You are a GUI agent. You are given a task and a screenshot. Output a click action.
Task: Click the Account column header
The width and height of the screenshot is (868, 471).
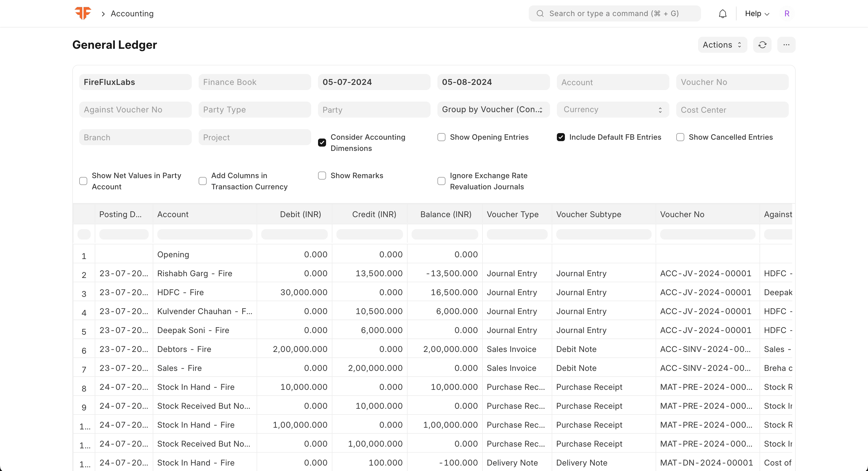click(x=205, y=215)
